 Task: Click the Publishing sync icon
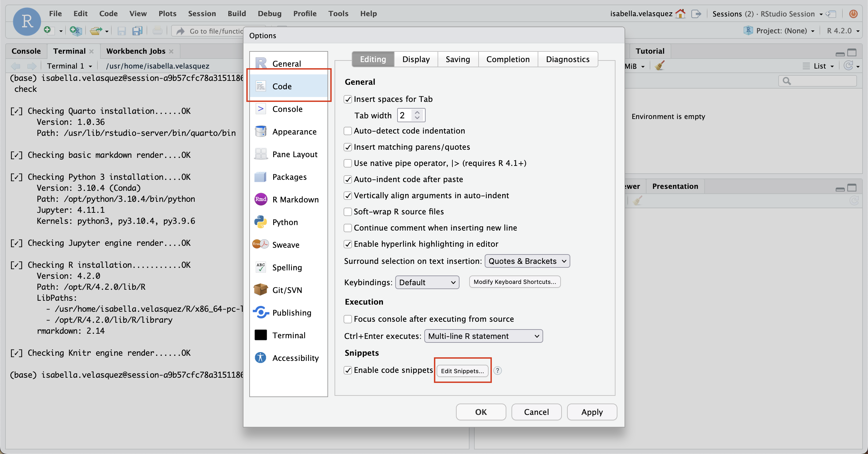(x=261, y=312)
